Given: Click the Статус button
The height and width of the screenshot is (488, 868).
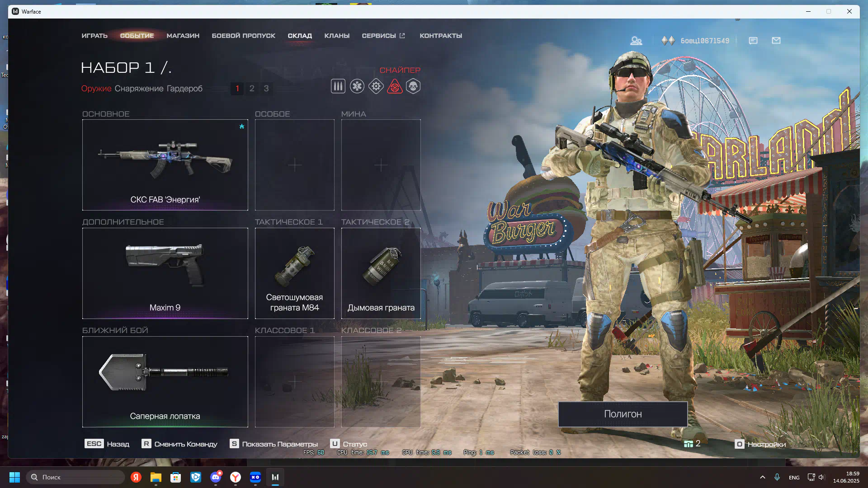Looking at the screenshot, I should point(349,444).
